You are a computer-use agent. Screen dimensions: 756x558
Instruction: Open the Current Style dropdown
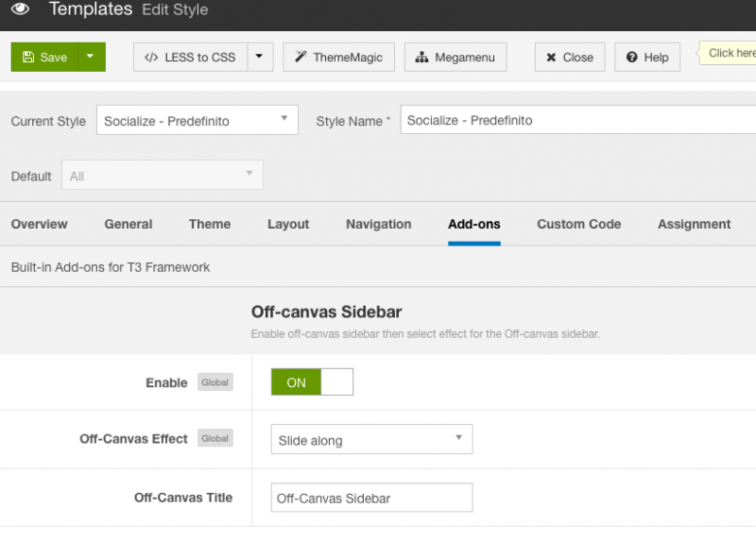198,120
